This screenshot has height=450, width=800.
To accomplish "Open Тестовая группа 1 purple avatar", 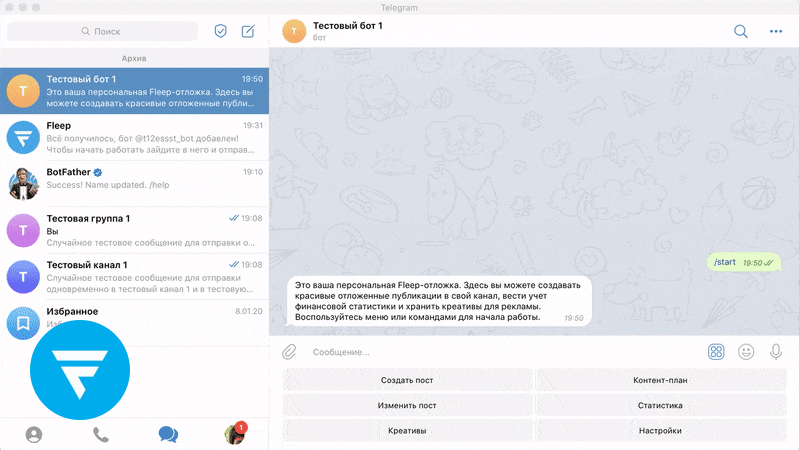I will pos(23,230).
